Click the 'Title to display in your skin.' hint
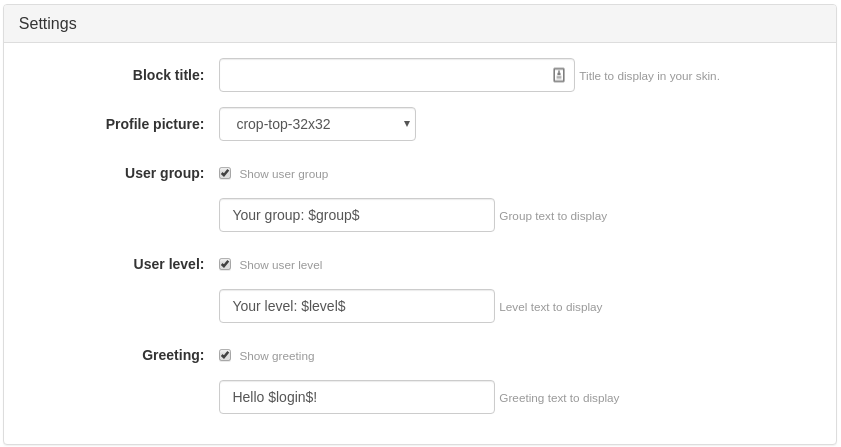Viewport: 841px width, 447px height. click(x=650, y=76)
